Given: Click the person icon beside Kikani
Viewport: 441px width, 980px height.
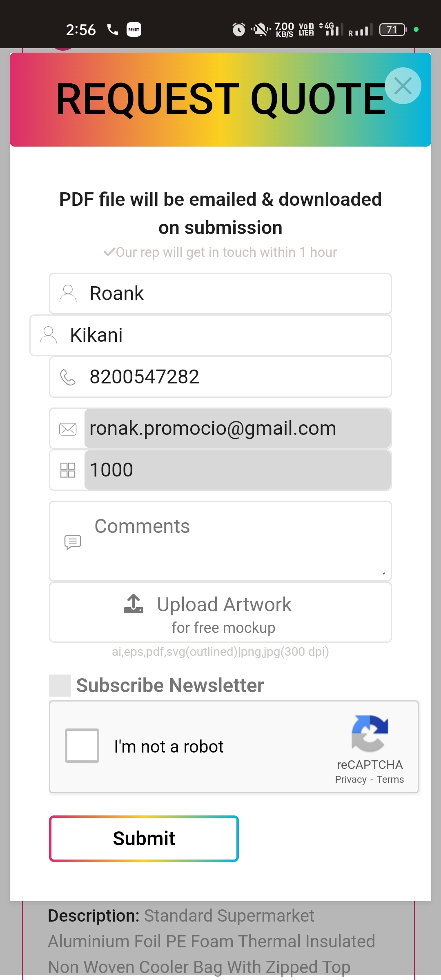Looking at the screenshot, I should pyautogui.click(x=48, y=335).
